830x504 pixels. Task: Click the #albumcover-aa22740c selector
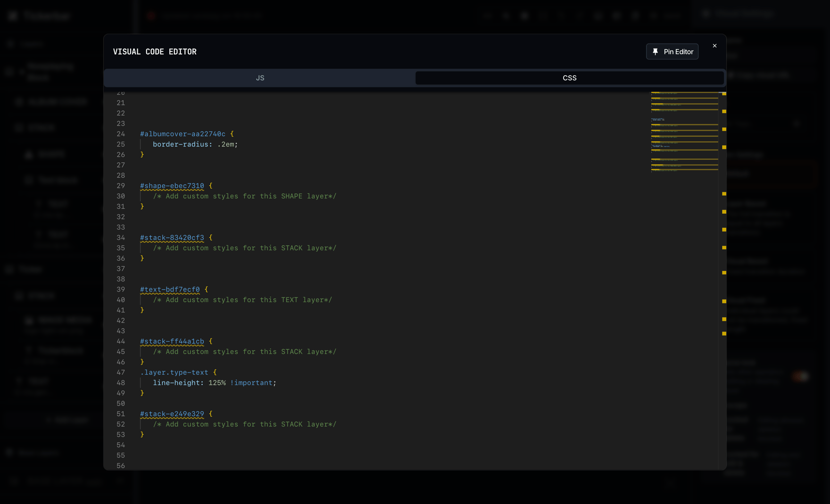point(183,134)
